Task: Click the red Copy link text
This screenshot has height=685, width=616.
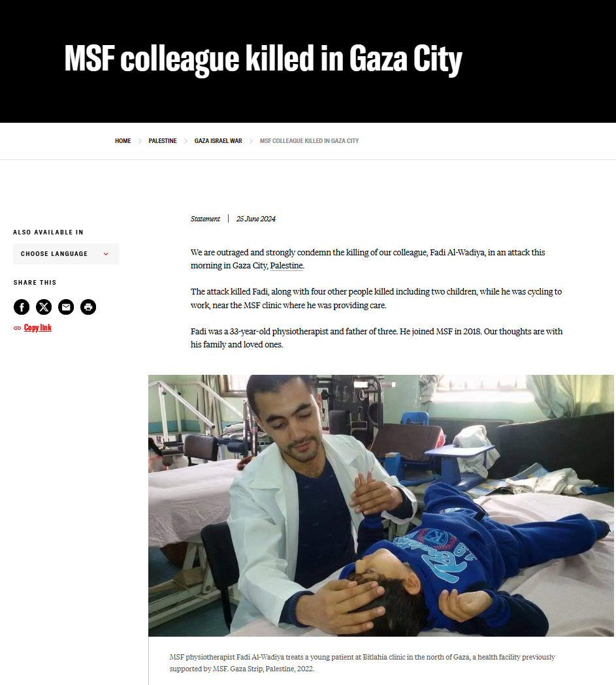Action: (38, 328)
